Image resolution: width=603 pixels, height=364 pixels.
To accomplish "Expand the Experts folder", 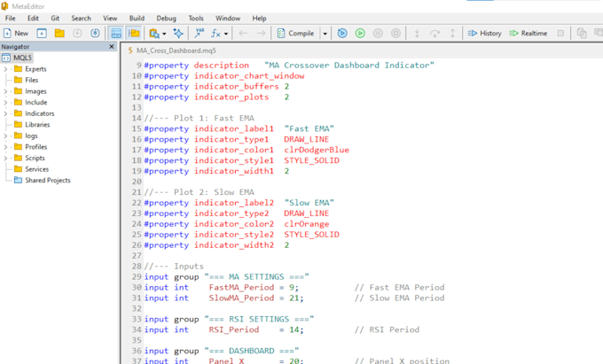I will (x=5, y=69).
